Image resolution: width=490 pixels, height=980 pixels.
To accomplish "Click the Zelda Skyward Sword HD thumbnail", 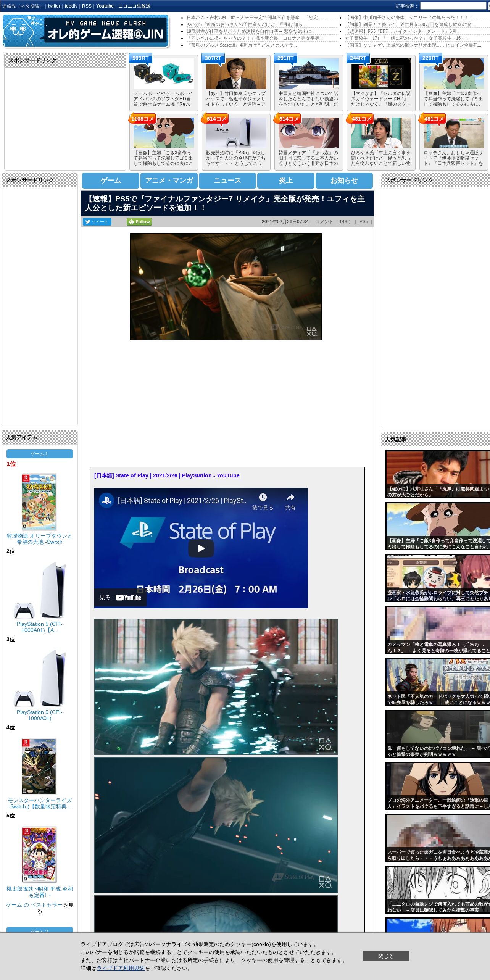I will click(x=381, y=74).
